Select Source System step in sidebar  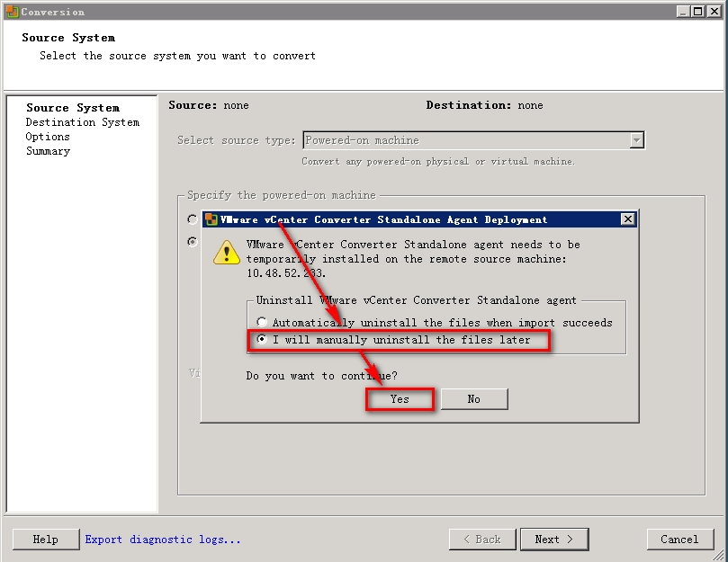pyautogui.click(x=73, y=108)
